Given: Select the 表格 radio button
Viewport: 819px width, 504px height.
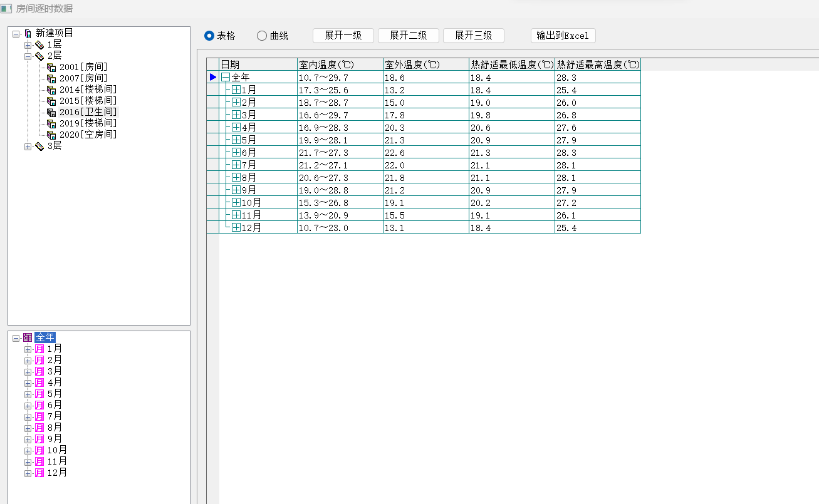Looking at the screenshot, I should pyautogui.click(x=209, y=36).
